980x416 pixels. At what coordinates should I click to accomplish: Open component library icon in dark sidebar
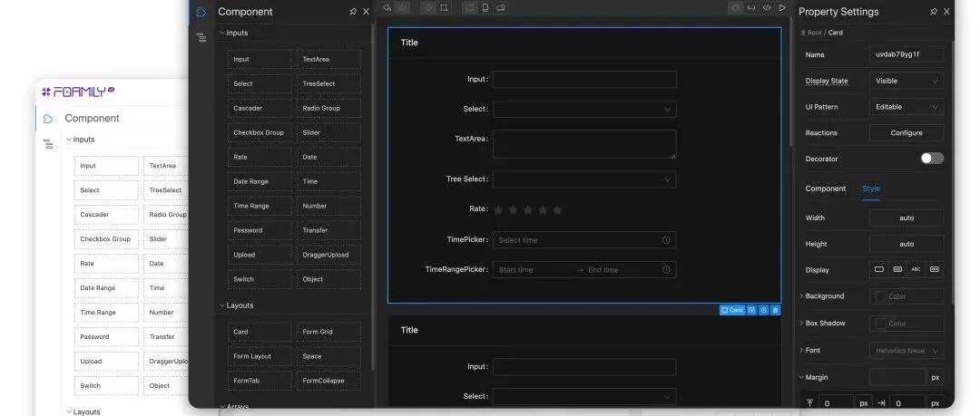[x=201, y=12]
